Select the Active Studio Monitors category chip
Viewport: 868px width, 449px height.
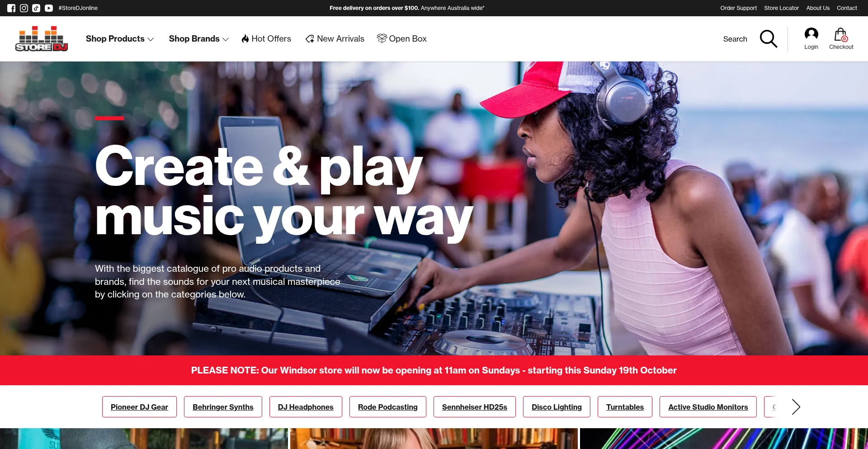coord(708,407)
